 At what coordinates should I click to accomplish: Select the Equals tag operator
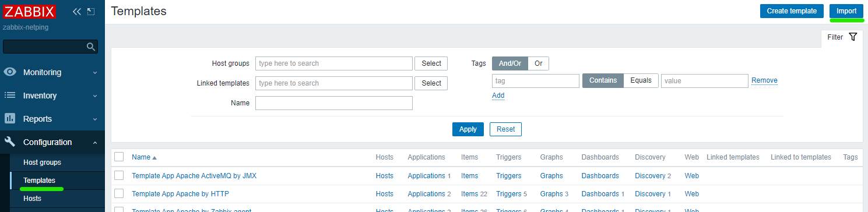(641, 80)
